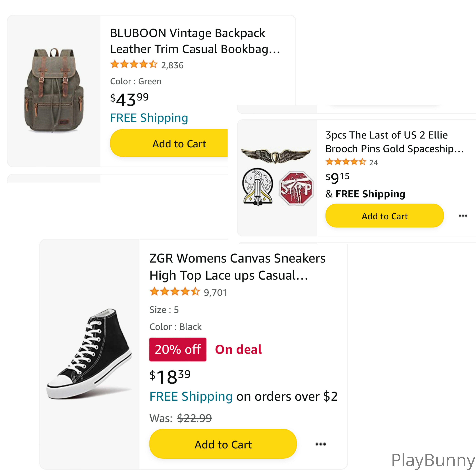476x476 pixels.
Task: Open the BLUBOON Vintage Backpack title link
Action: [x=195, y=41]
